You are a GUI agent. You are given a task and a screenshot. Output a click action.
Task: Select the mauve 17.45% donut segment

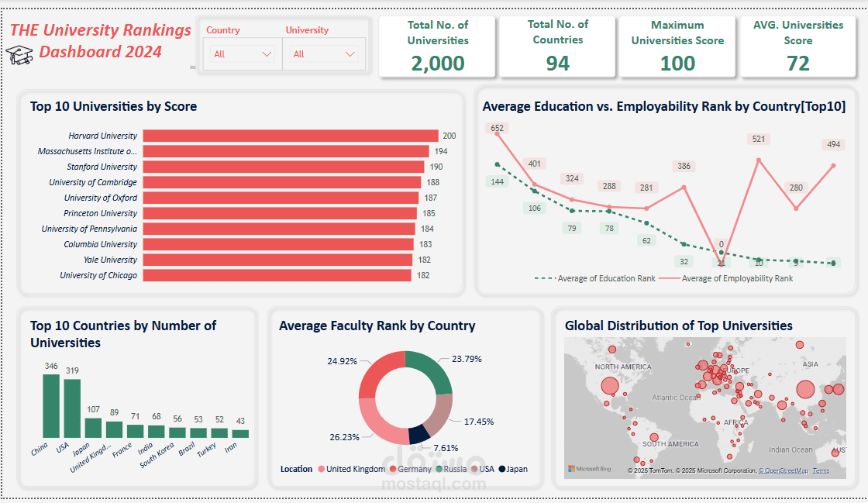(x=440, y=415)
